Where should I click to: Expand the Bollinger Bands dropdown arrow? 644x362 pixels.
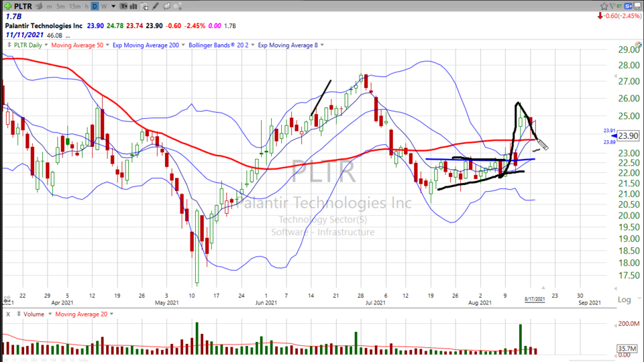[253, 45]
